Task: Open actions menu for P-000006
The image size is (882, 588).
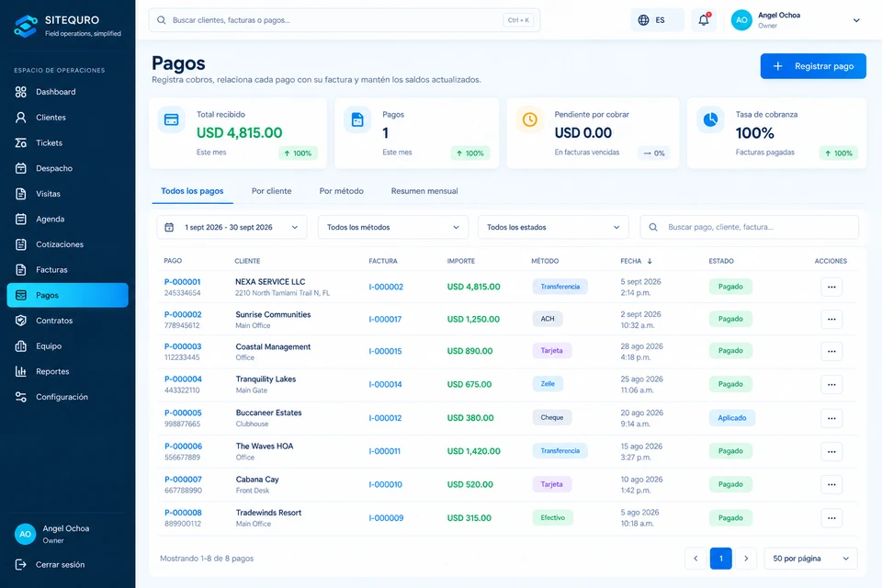Action: pyautogui.click(x=831, y=451)
